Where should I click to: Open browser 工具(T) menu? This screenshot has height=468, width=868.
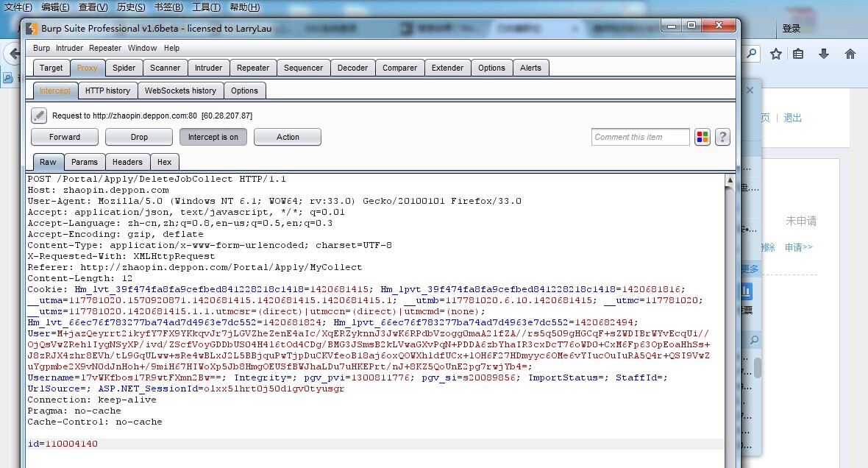tap(206, 7)
